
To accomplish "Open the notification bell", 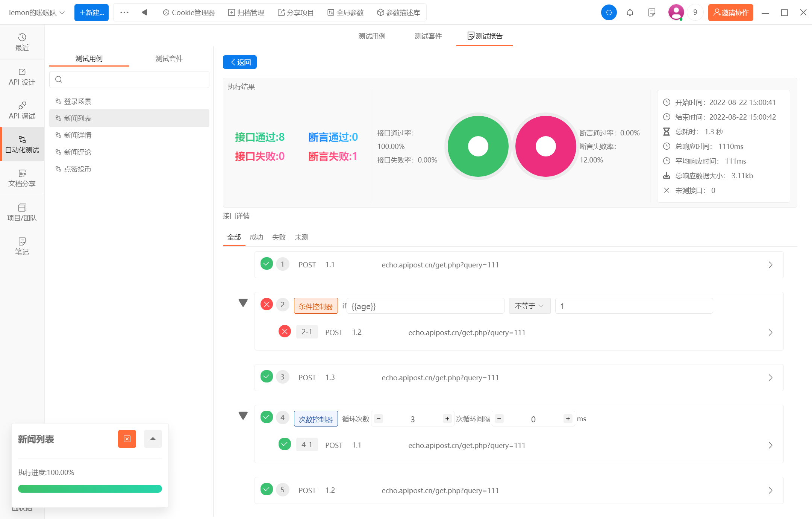I will click(x=630, y=12).
